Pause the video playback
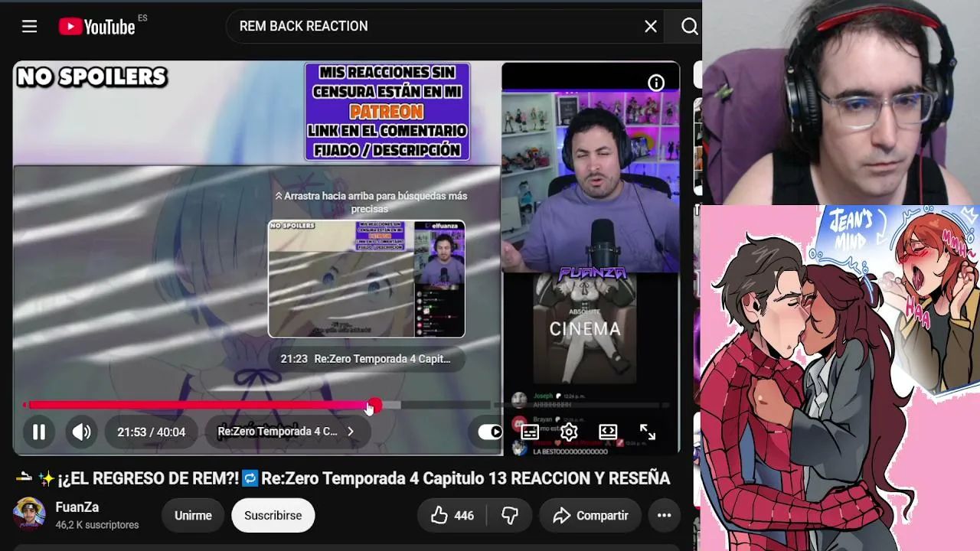This screenshot has width=980, height=551. click(38, 432)
